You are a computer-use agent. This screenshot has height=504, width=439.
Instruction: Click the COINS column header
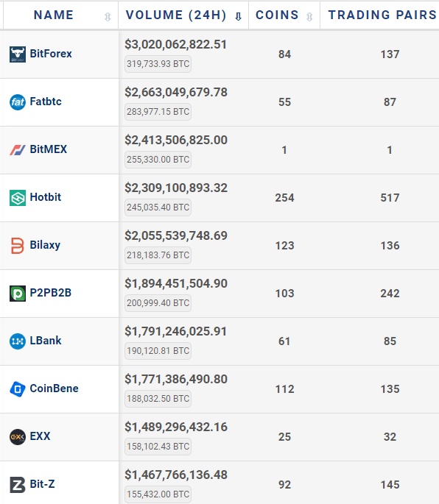click(x=277, y=15)
